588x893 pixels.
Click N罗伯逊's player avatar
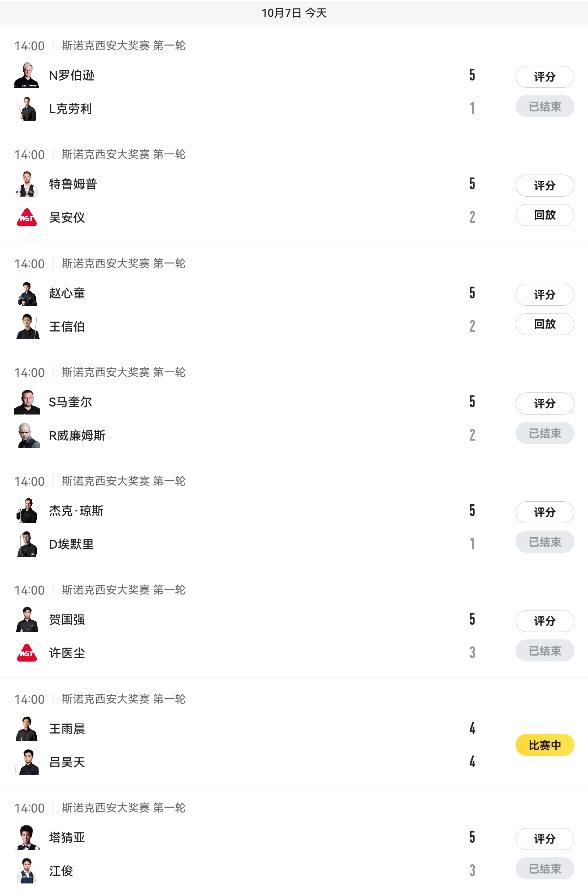pos(26,75)
